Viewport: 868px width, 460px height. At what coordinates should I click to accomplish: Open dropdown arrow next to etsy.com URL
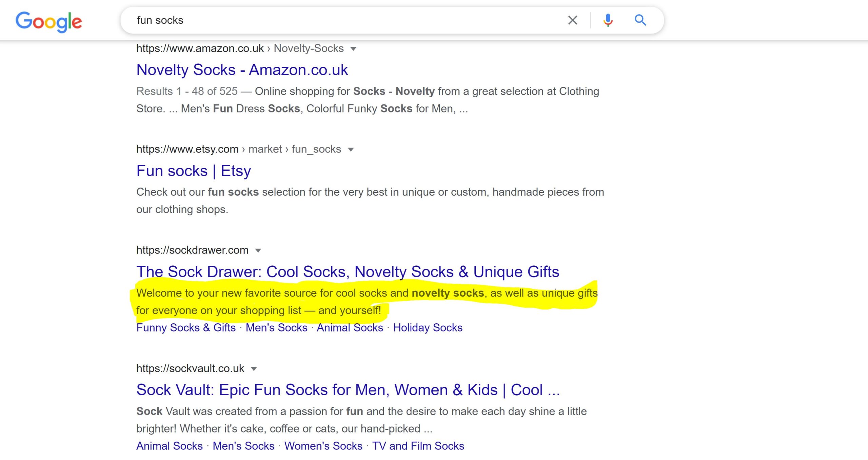(x=351, y=149)
